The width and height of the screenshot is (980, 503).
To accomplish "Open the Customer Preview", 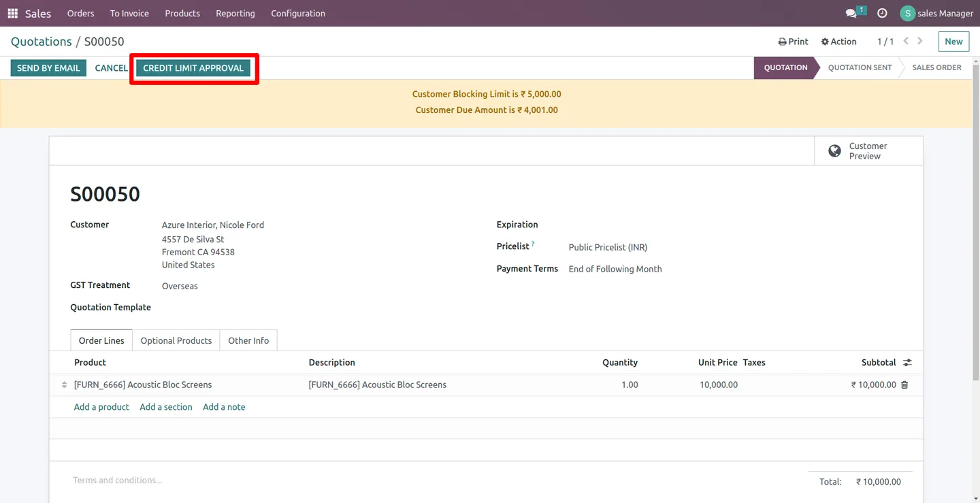I will 868,151.
